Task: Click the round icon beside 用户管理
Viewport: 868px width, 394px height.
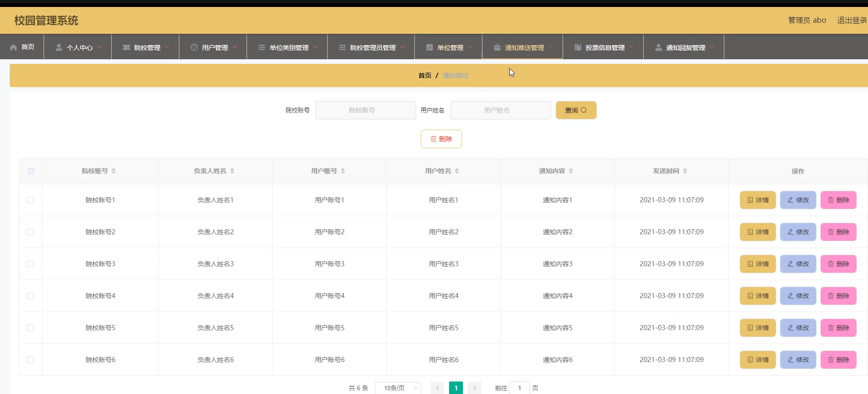Action: [x=194, y=47]
